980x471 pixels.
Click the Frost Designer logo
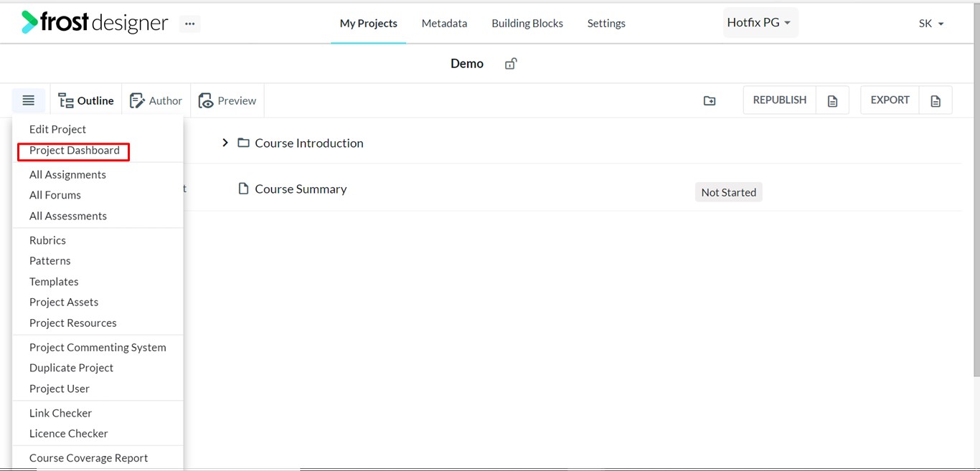pyautogui.click(x=95, y=23)
